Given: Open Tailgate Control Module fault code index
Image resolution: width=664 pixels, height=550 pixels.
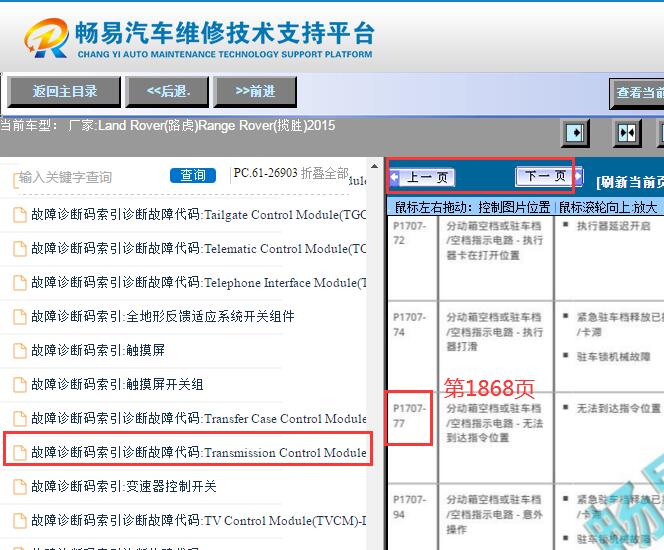Looking at the screenshot, I should click(x=198, y=214).
